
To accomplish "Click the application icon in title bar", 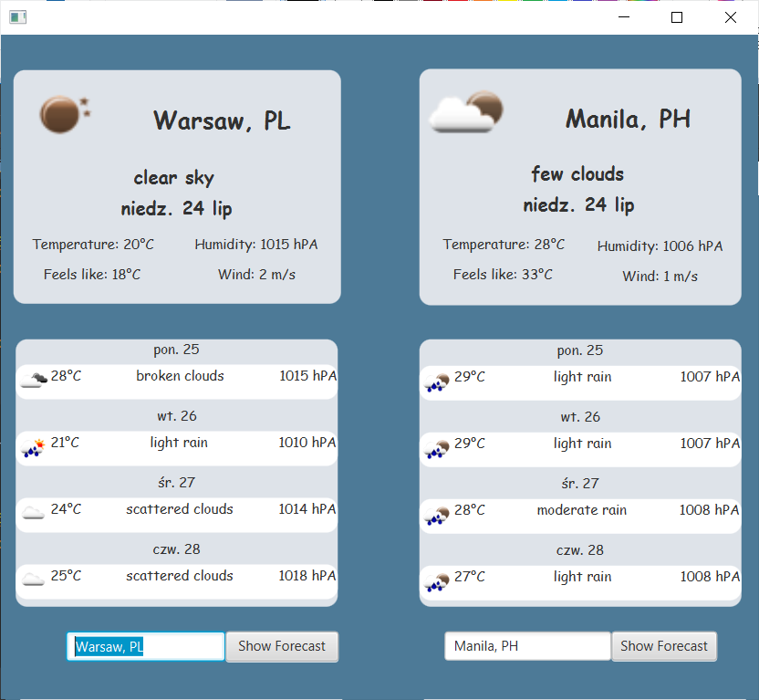I will (x=18, y=17).
